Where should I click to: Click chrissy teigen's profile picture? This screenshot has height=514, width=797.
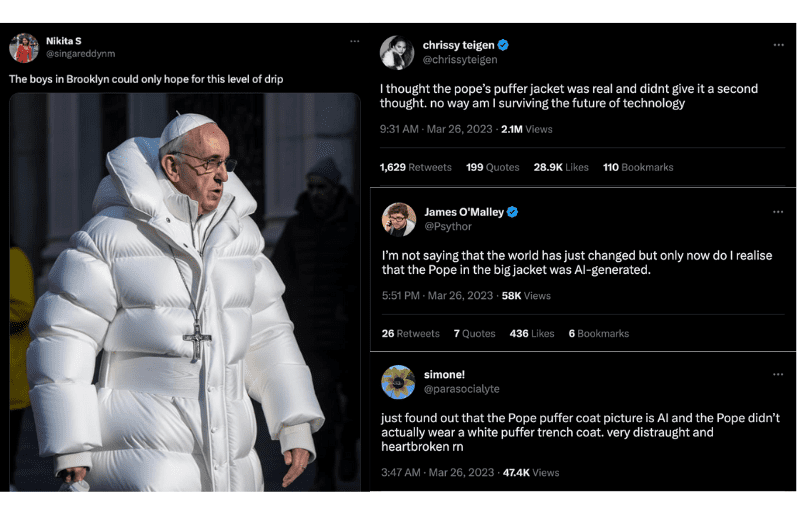tap(397, 52)
